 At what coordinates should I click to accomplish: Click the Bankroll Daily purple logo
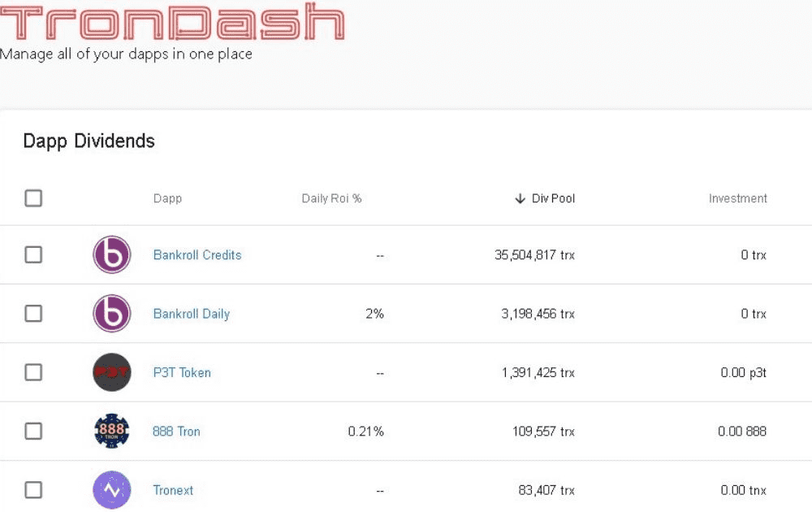pyautogui.click(x=112, y=313)
